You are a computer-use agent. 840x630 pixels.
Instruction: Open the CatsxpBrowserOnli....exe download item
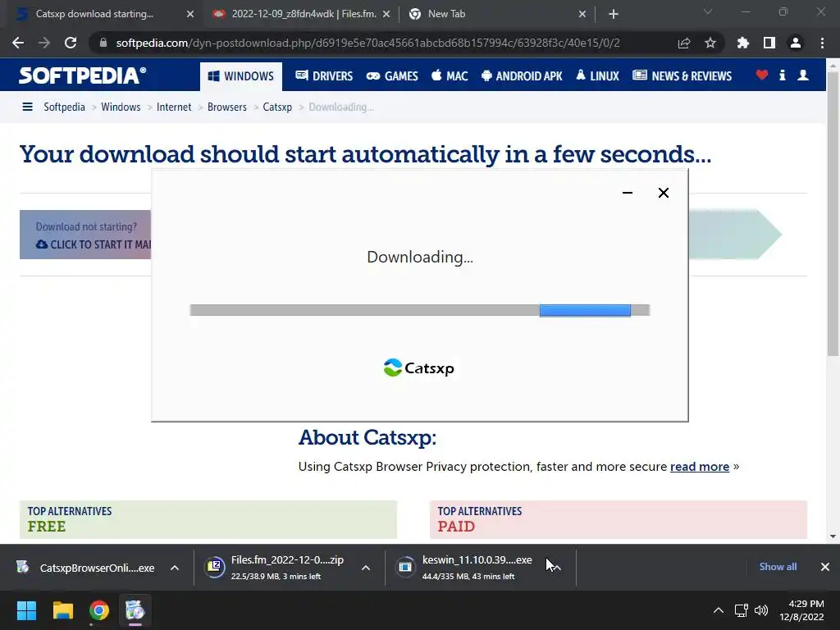click(x=87, y=568)
